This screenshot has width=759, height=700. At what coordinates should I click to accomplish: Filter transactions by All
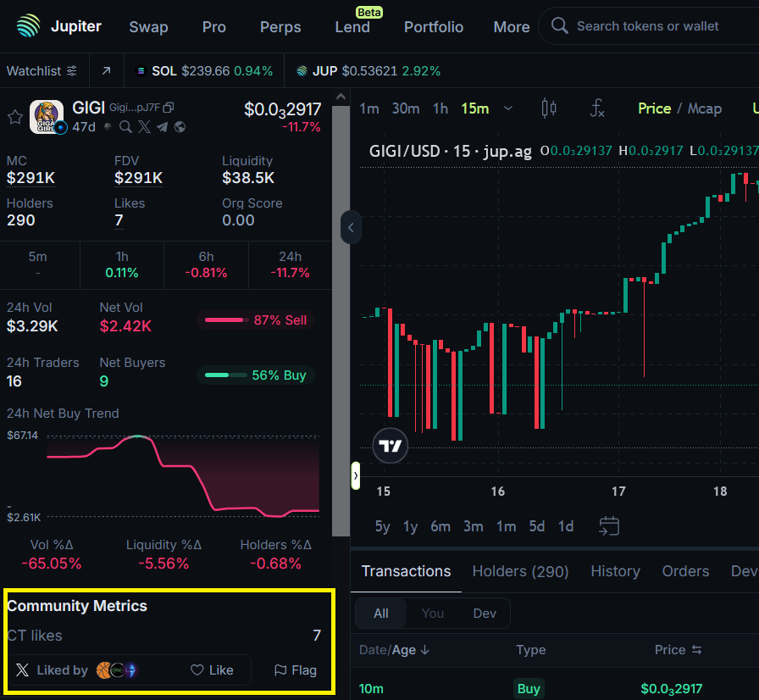click(381, 614)
